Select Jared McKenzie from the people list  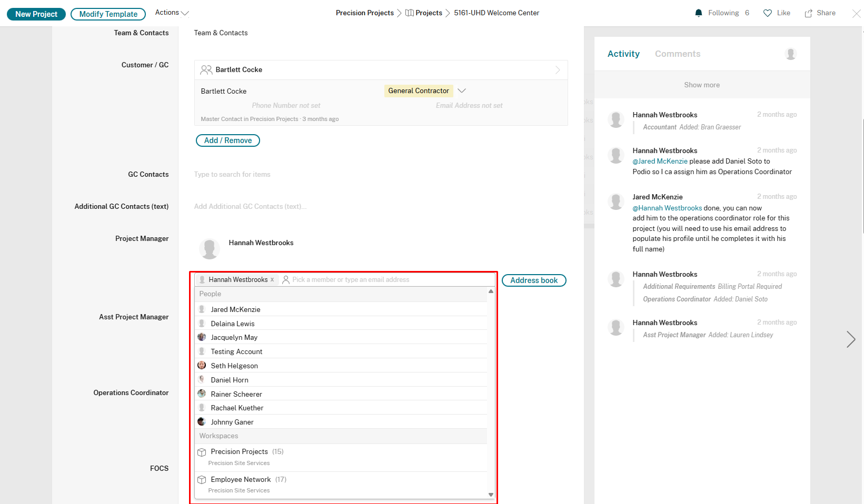(x=235, y=309)
